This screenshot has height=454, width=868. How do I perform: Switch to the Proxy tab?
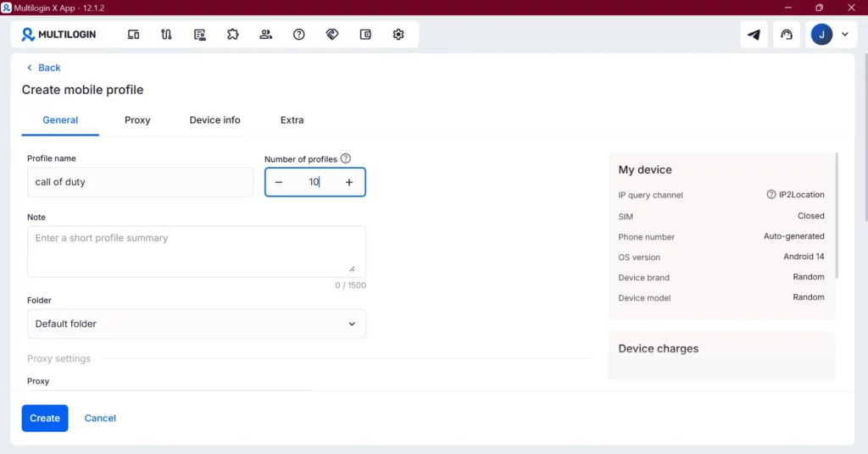(x=137, y=120)
